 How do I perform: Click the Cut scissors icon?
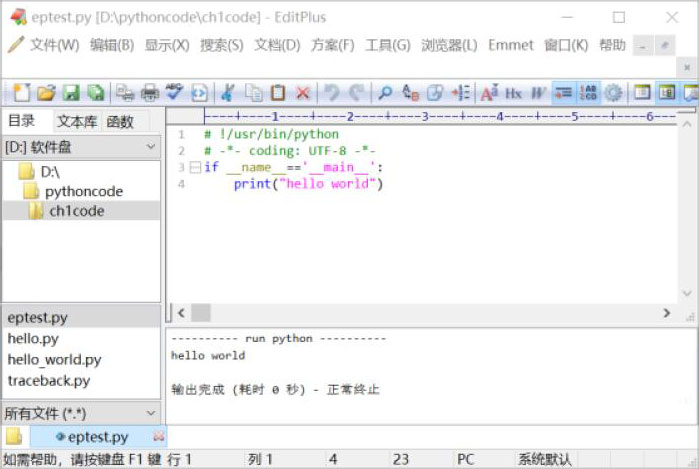[x=227, y=93]
